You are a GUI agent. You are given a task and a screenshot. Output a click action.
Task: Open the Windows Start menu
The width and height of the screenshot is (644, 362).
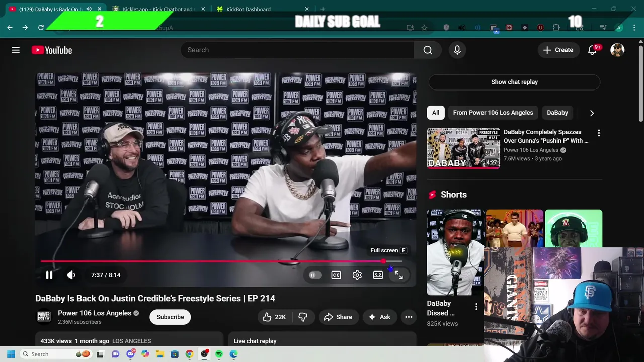coord(11,354)
